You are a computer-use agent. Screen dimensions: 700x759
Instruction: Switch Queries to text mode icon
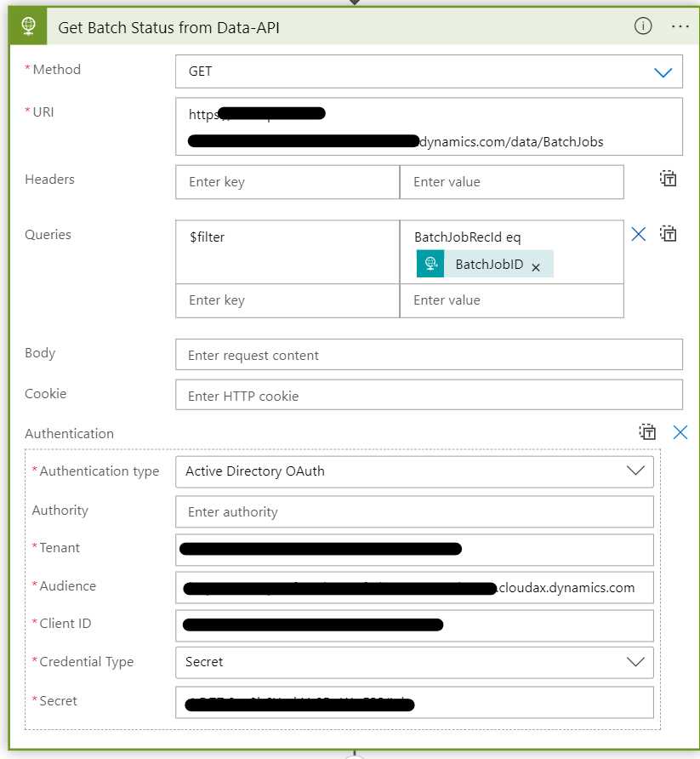669,234
